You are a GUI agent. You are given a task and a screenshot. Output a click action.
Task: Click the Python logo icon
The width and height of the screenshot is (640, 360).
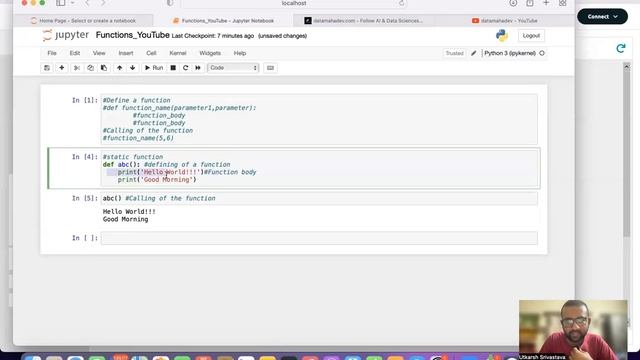502,36
